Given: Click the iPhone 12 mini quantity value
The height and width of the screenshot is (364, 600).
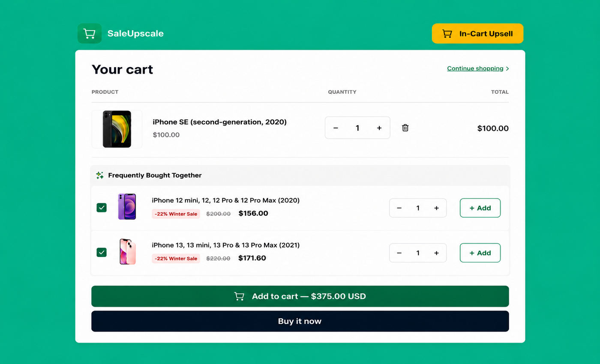Looking at the screenshot, I should pyautogui.click(x=418, y=208).
